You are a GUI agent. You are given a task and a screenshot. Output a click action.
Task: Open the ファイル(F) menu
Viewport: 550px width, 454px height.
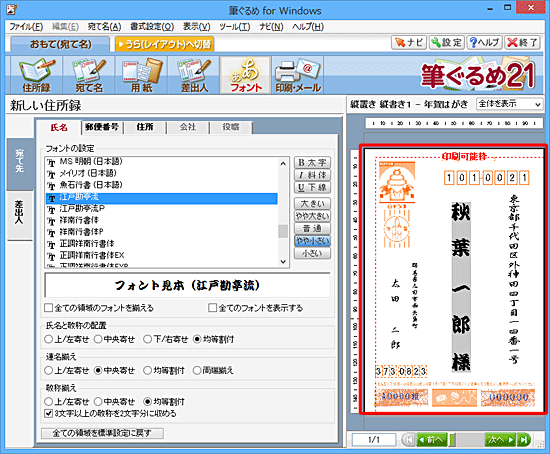click(26, 27)
